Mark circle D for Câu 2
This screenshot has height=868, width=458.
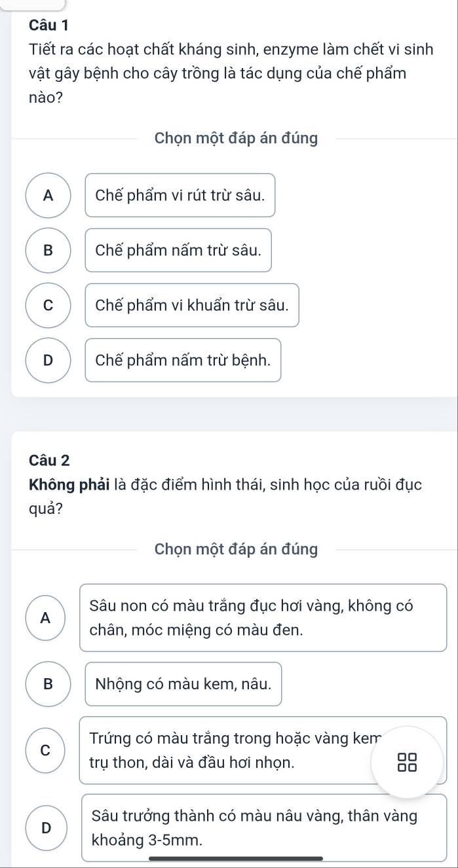point(44,827)
